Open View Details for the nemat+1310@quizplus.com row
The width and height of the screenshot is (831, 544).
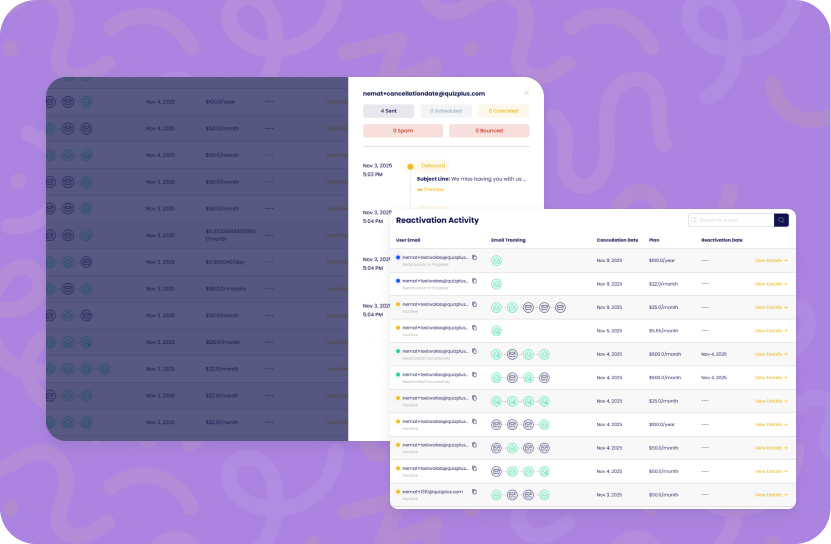[x=771, y=495]
